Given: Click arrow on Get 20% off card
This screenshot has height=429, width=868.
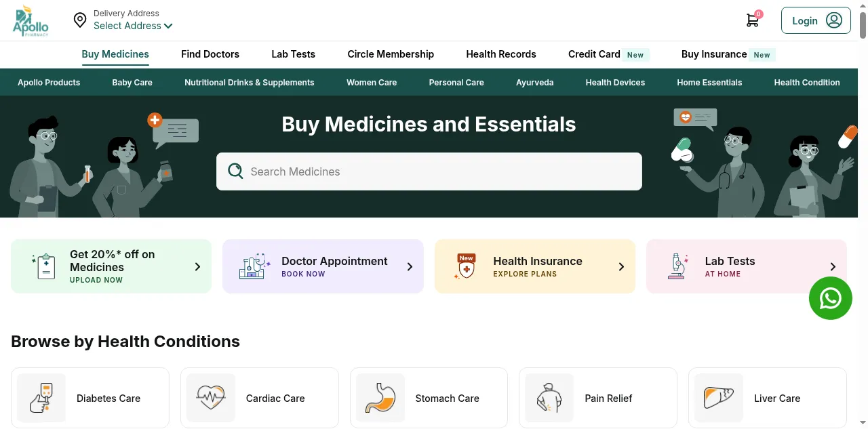Looking at the screenshot, I should click(x=197, y=266).
